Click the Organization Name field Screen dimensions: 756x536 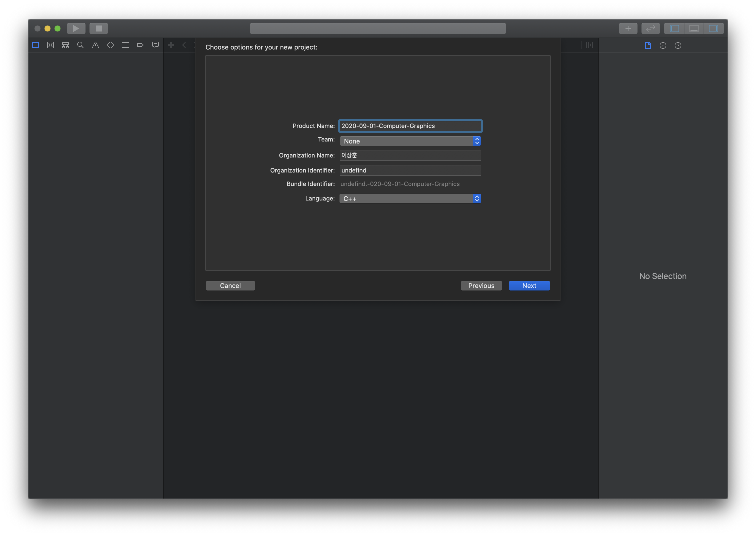[410, 155]
